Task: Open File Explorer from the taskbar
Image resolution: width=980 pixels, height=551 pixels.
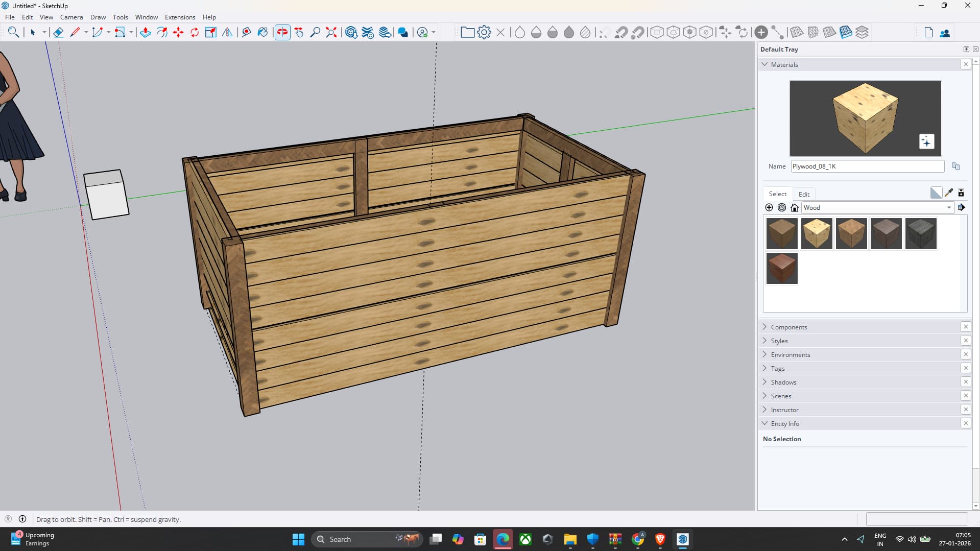Action: coord(570,539)
